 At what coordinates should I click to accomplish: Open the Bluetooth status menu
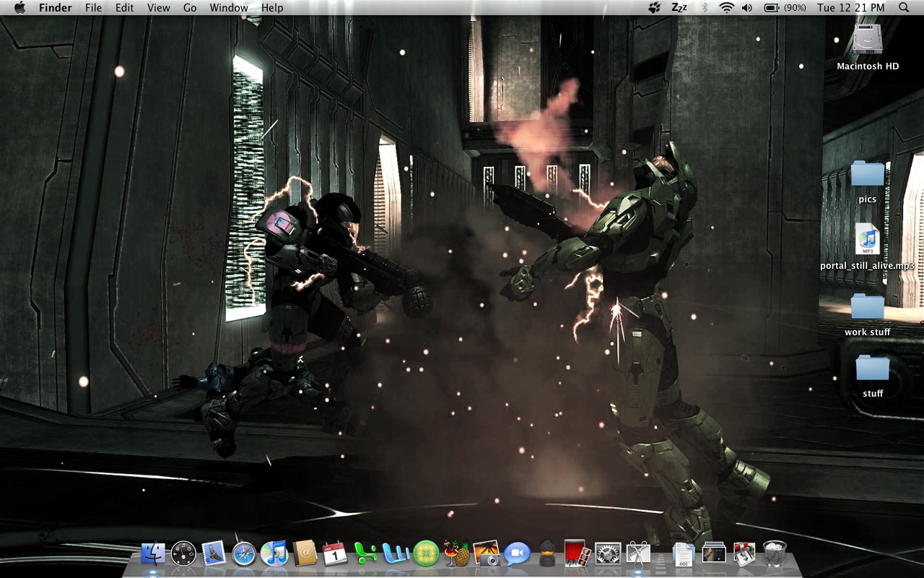(705, 7)
